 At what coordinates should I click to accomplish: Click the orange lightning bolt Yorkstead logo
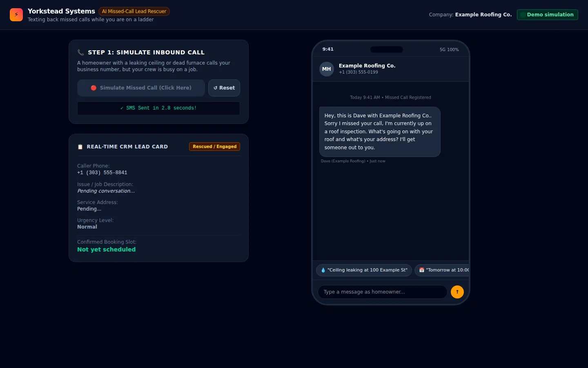16,15
